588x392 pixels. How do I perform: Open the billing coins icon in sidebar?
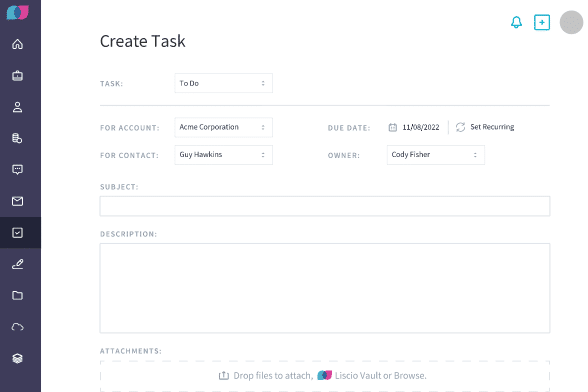tap(17, 138)
